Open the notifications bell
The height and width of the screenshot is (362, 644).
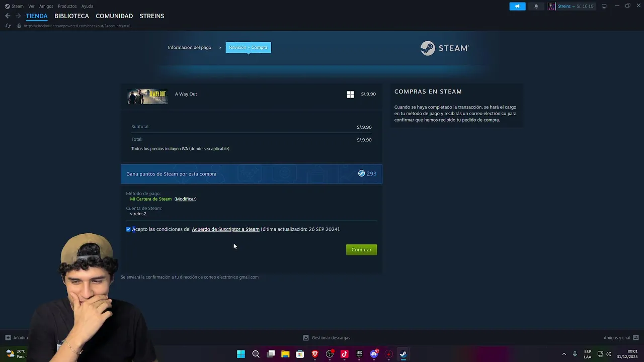[x=536, y=6]
